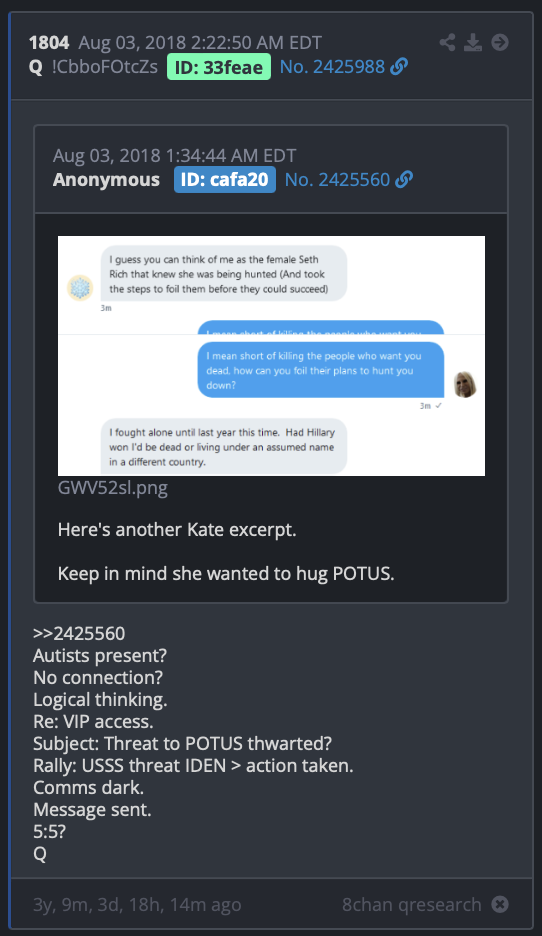
Task: Click the '3y, 9m, 3d, 18h, 14m ago' label
Action: pyautogui.click(x=137, y=905)
